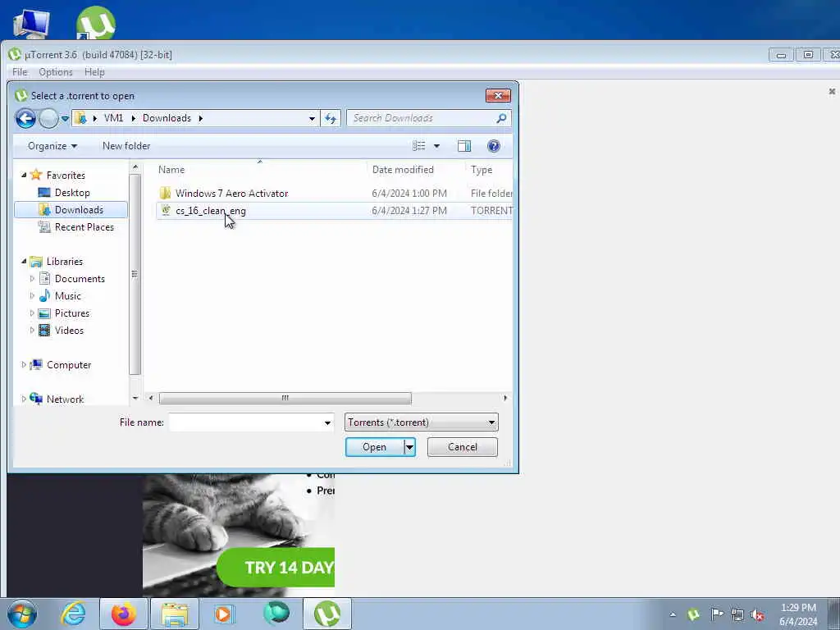Open the Torrents (*.torrent) file type dropdown
The image size is (840, 630).
[421, 422]
